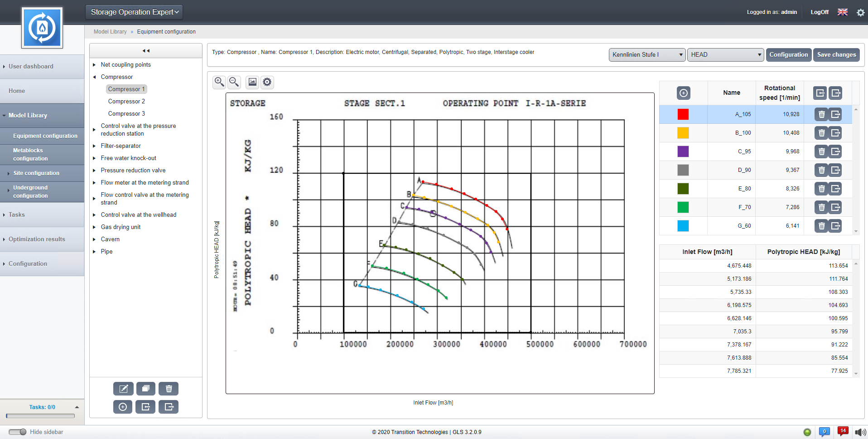Click the Configuration button

(x=788, y=55)
